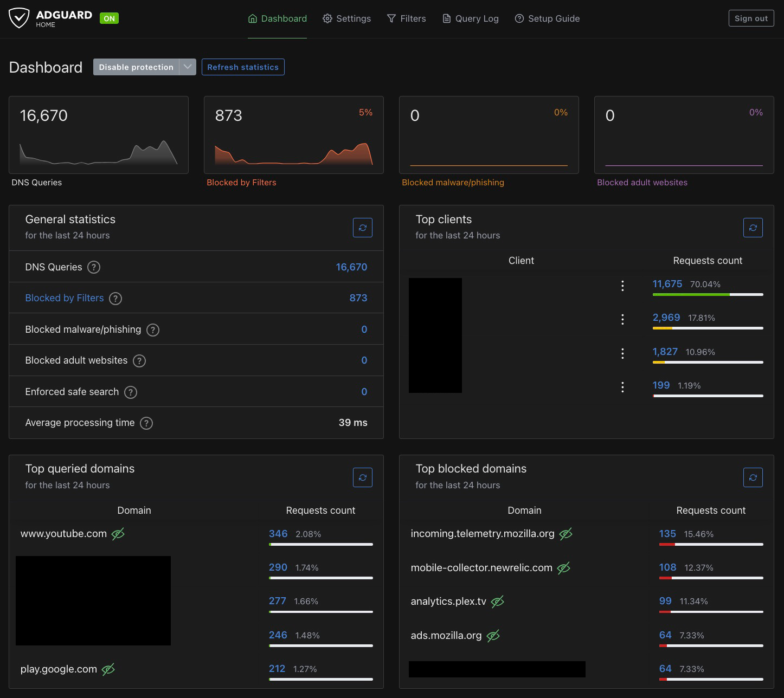Image resolution: width=784 pixels, height=698 pixels.
Task: Expand the Disable protection duration dropdown
Action: (188, 67)
